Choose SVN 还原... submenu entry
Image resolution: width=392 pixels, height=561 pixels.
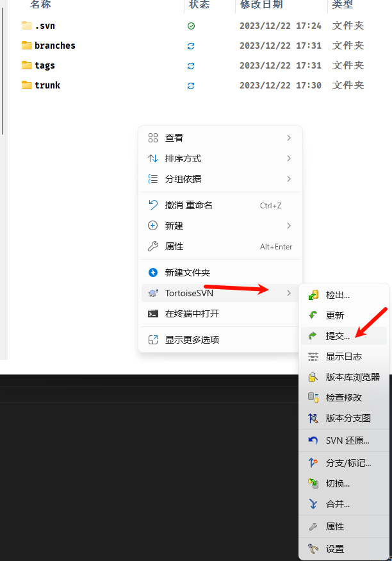[x=344, y=440]
